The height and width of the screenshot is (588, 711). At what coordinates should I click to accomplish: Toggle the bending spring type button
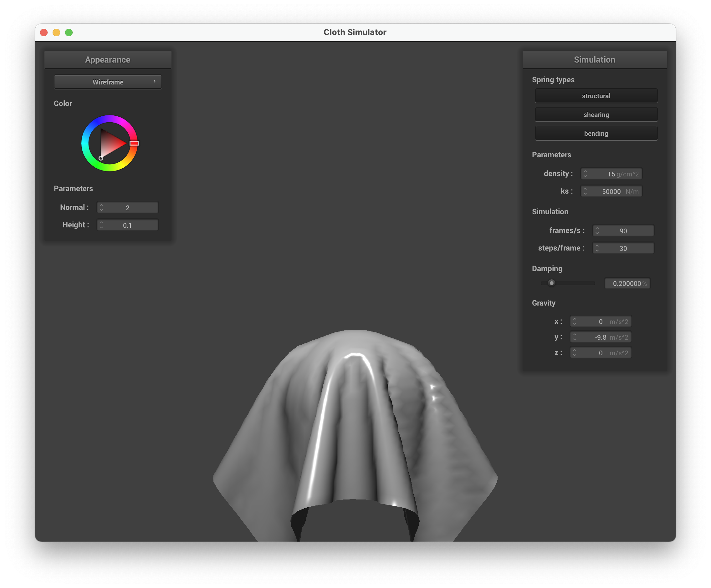pyautogui.click(x=596, y=133)
